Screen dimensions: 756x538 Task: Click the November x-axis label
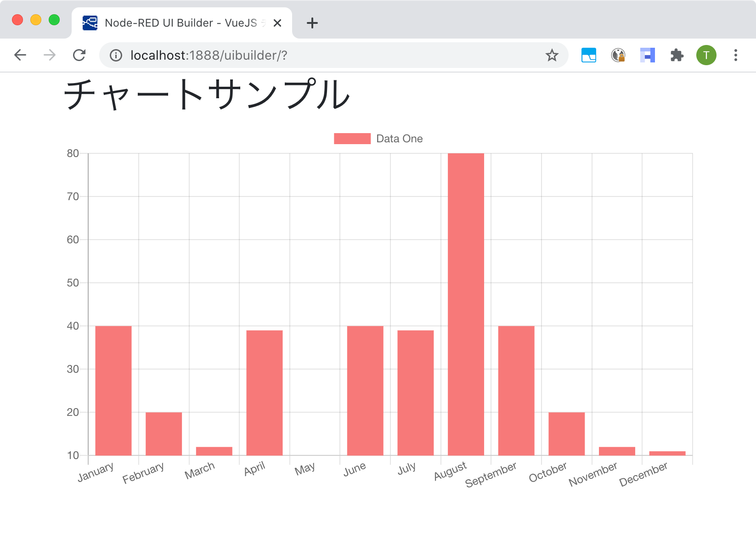click(x=593, y=474)
